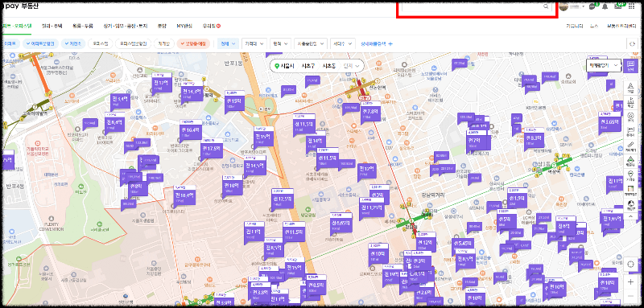Click the magnifier icon in the search box
This screenshot has height=308, width=644.
coord(546,6)
